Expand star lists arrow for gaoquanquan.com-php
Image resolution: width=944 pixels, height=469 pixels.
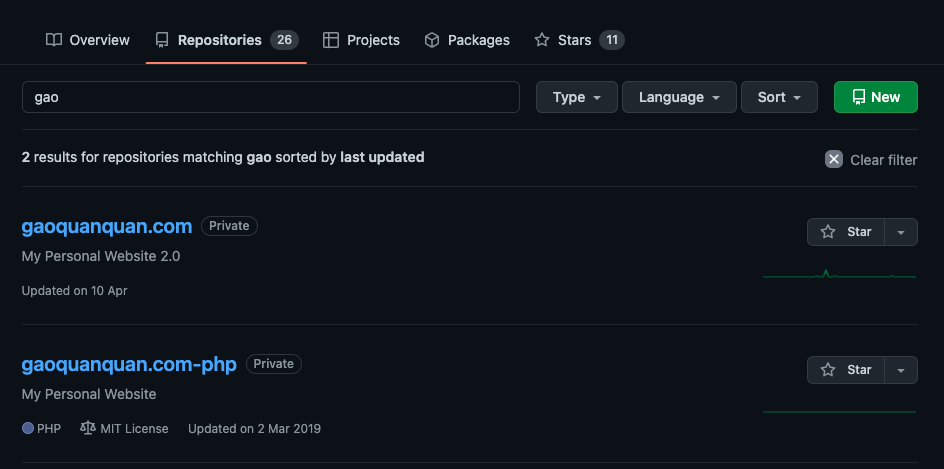tap(901, 370)
